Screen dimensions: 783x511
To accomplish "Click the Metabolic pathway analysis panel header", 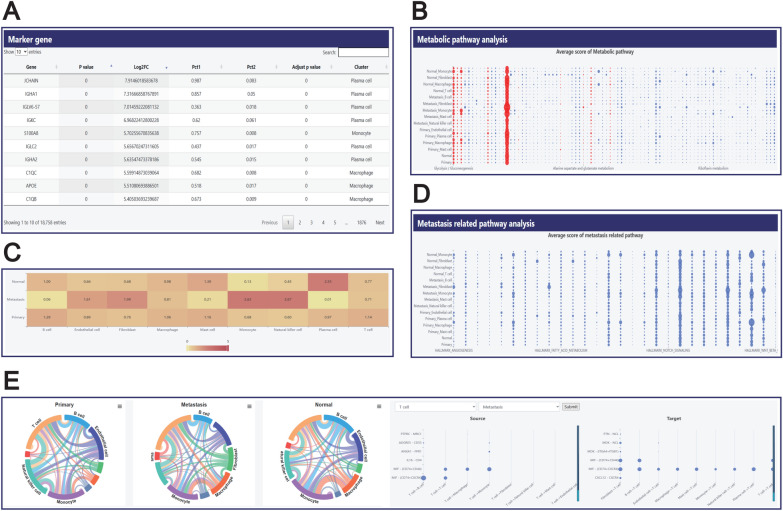I will coord(596,39).
